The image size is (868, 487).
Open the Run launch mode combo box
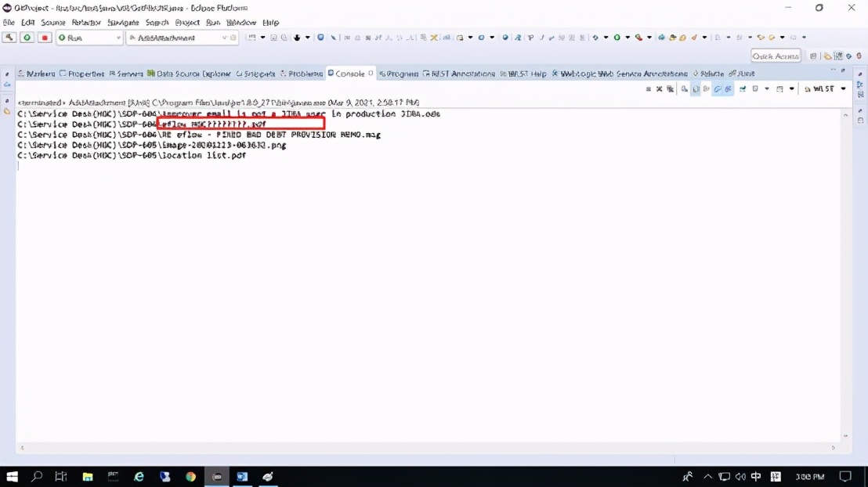pos(89,38)
